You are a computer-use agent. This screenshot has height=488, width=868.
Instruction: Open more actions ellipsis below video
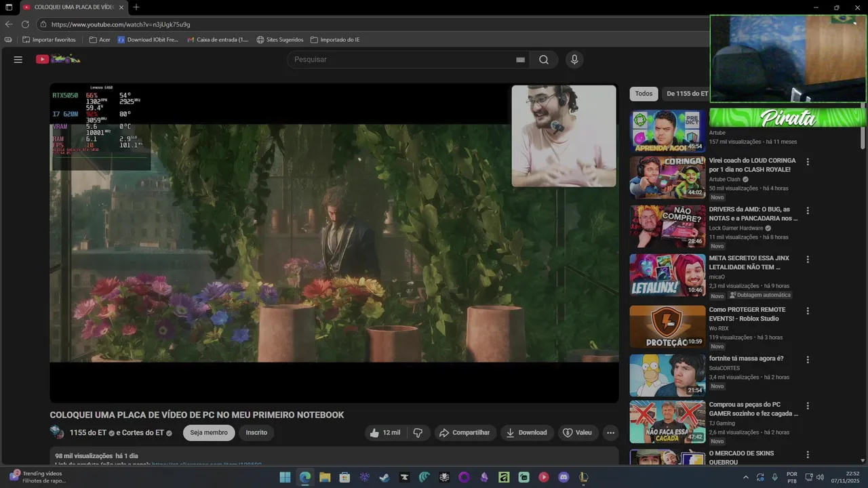(x=611, y=432)
